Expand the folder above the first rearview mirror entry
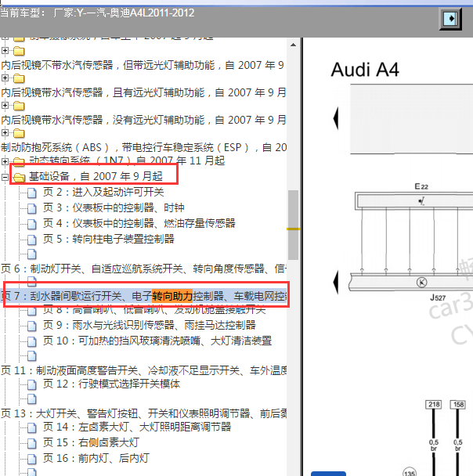 pos(5,50)
